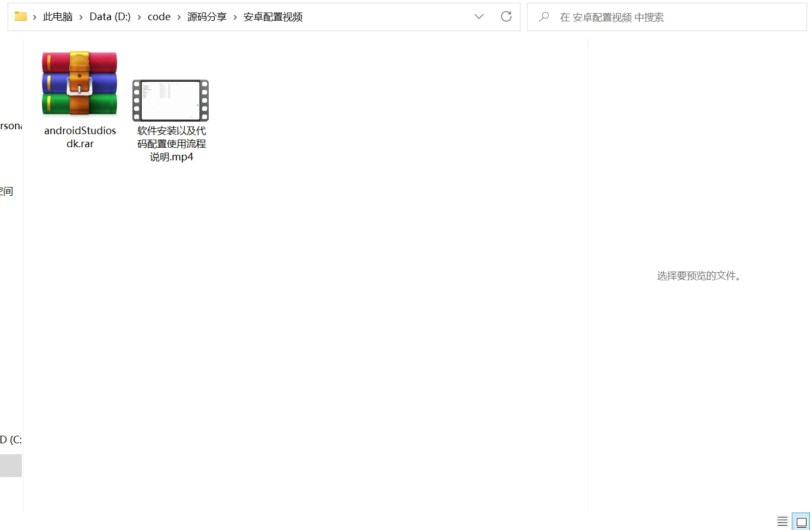Expand the breadcrumb arrow after 此电脑
This screenshot has width=812, height=530.
pos(81,17)
